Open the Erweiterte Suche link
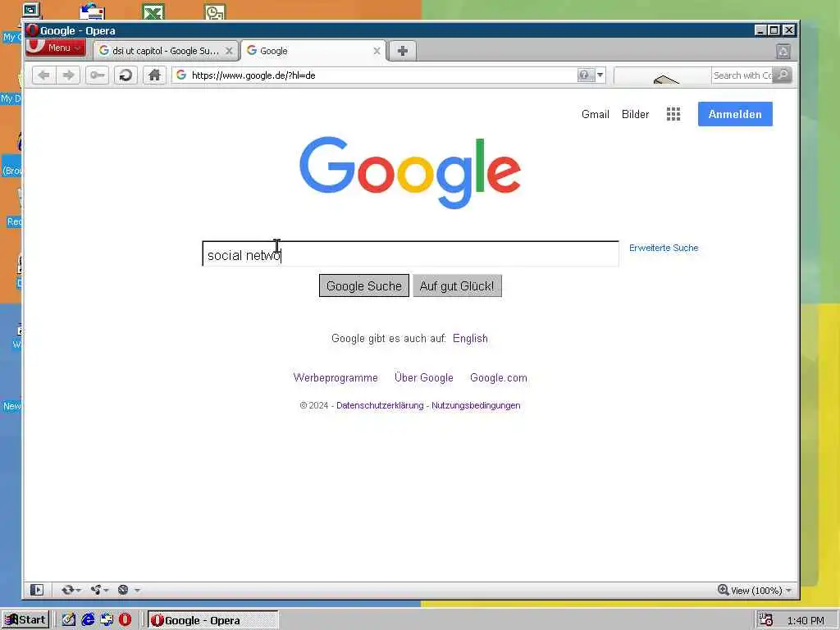This screenshot has height=630, width=840. click(663, 248)
